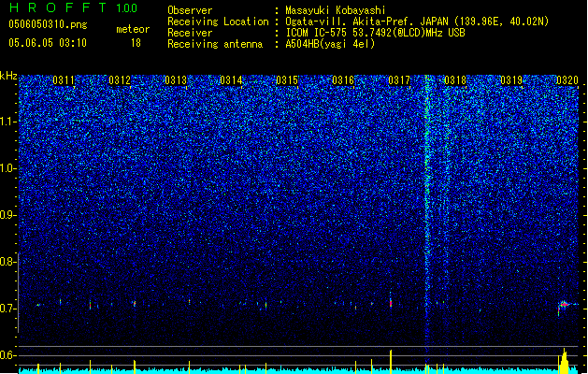
Task: Click the red meteor echo near 0317
Action: (x=391, y=303)
